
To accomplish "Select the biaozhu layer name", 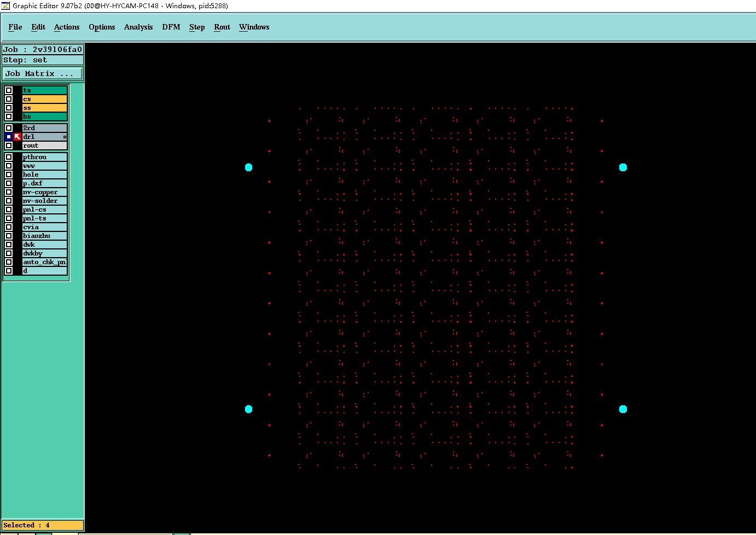I will (x=45, y=236).
